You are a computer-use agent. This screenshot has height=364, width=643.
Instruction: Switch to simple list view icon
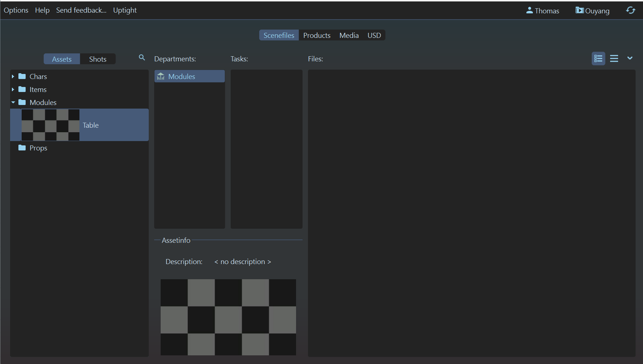point(614,58)
